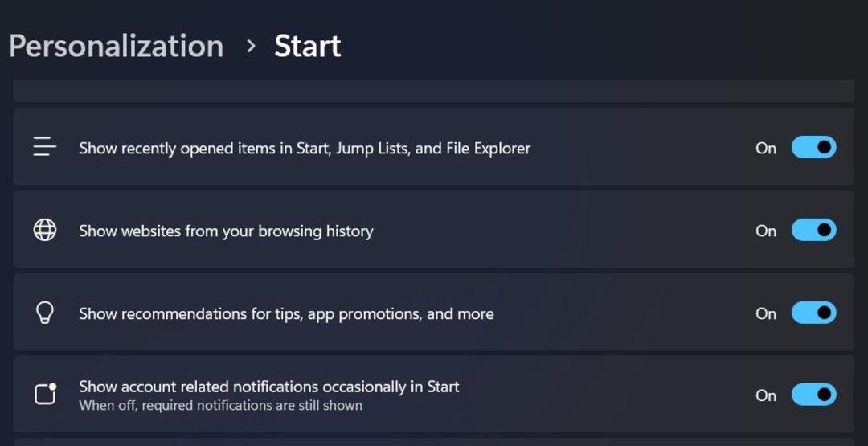This screenshot has height=446, width=868.
Task: Click the 'Show recently opened items' label
Action: tap(305, 149)
